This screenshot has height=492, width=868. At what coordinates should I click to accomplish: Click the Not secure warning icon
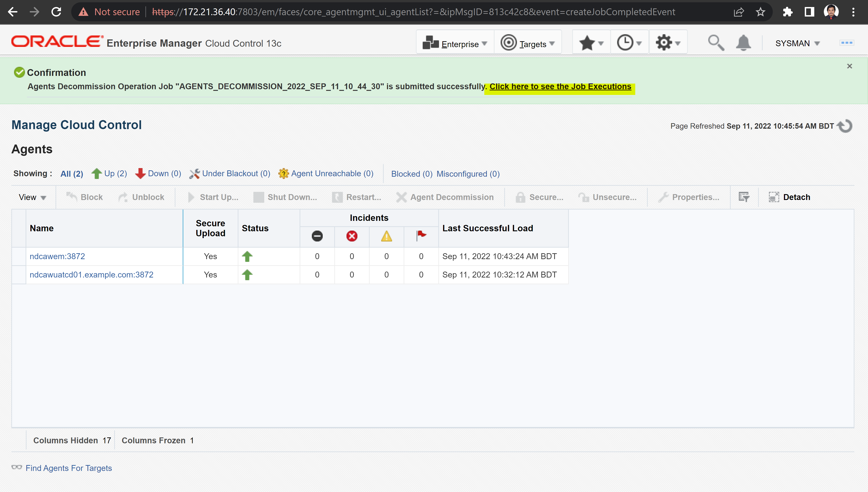tap(83, 12)
